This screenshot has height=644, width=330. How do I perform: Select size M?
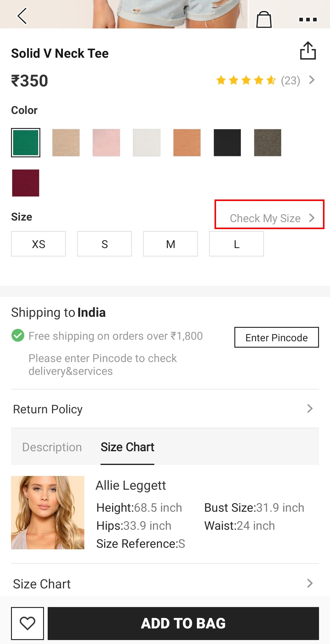click(170, 244)
